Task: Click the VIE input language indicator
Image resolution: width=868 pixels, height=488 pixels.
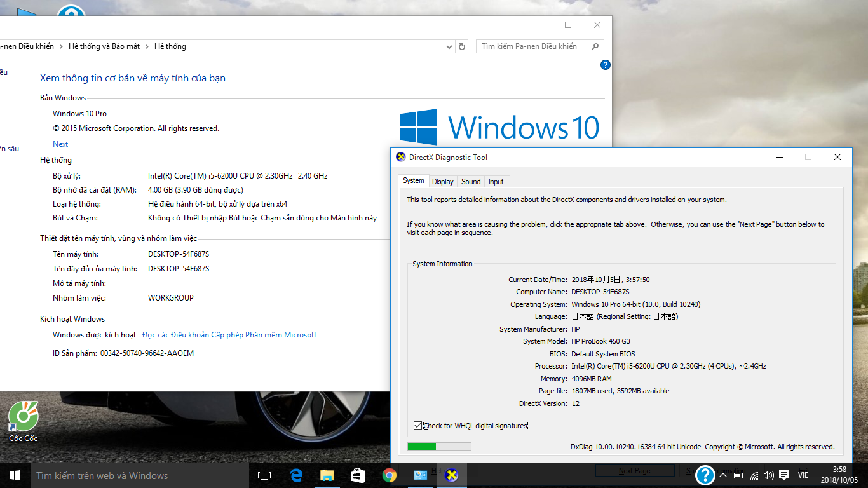Action: coord(803,475)
